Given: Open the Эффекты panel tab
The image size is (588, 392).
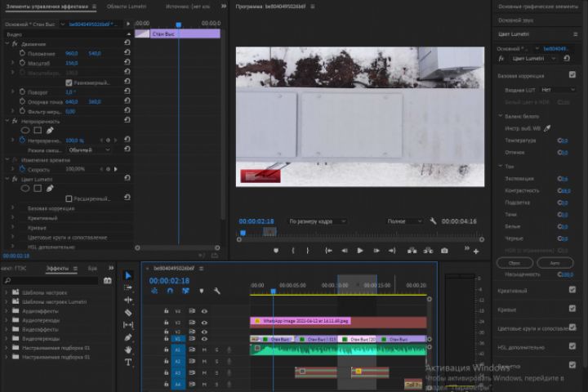Looking at the screenshot, I should [57, 268].
